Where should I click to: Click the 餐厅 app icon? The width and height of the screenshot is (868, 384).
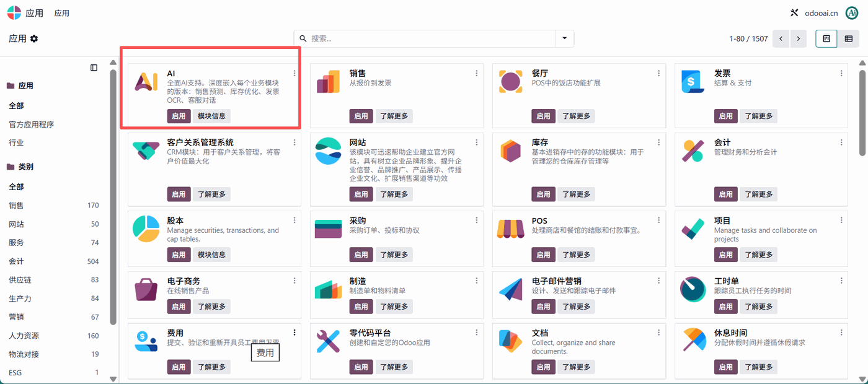[x=510, y=82]
